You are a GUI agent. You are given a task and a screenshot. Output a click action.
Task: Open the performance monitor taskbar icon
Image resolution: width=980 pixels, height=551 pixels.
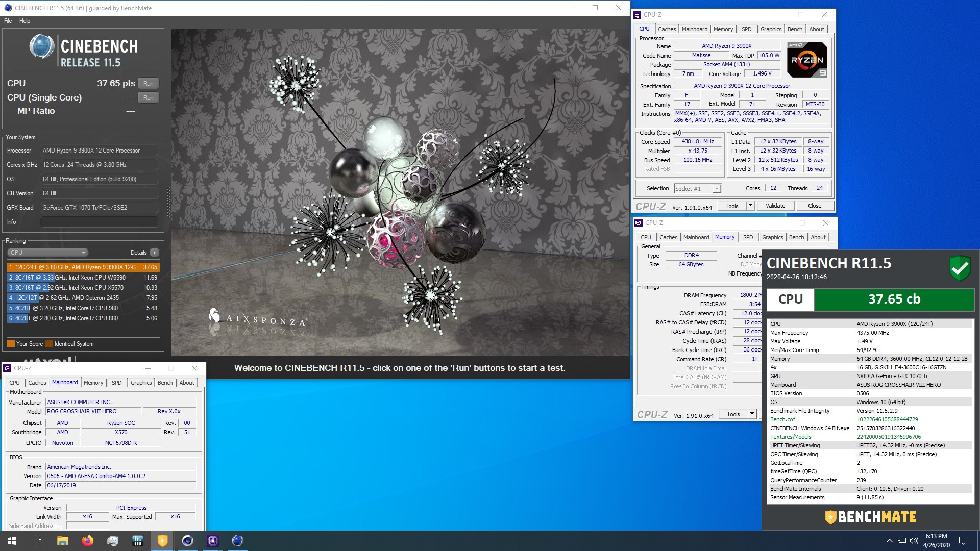tap(113, 541)
